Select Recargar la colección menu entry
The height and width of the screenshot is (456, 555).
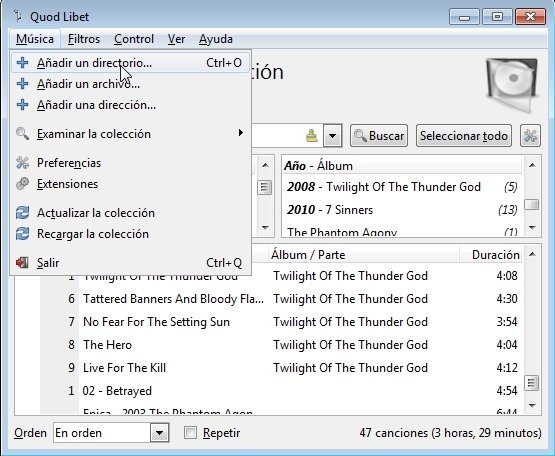[130, 234]
